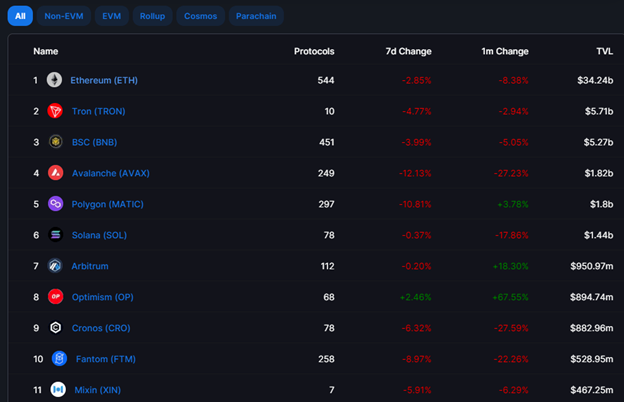
Task: Open the Avalanche (AVAX) chain link
Action: pos(111,173)
